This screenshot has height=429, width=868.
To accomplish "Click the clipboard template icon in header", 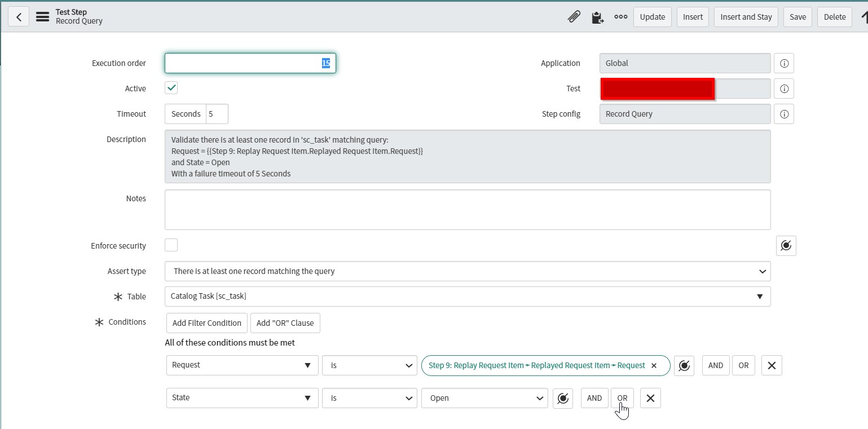I will (597, 17).
